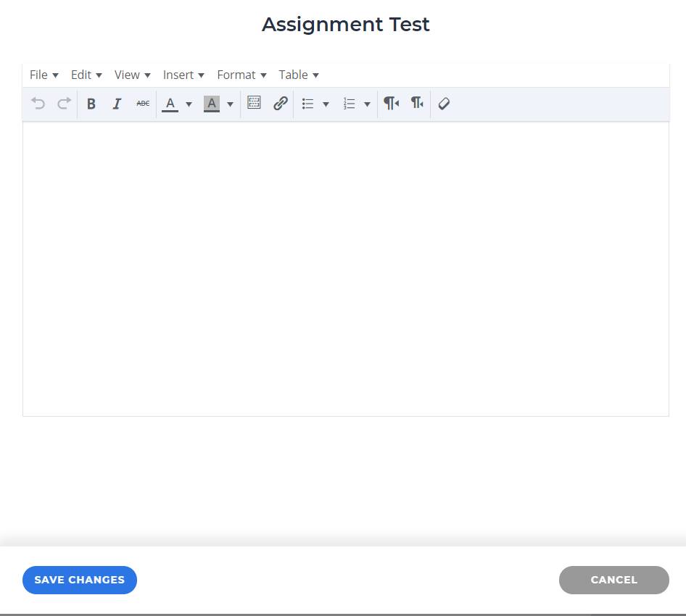Viewport: 686px width, 616px height.
Task: Toggle strikethrough formatting
Action: tap(143, 104)
